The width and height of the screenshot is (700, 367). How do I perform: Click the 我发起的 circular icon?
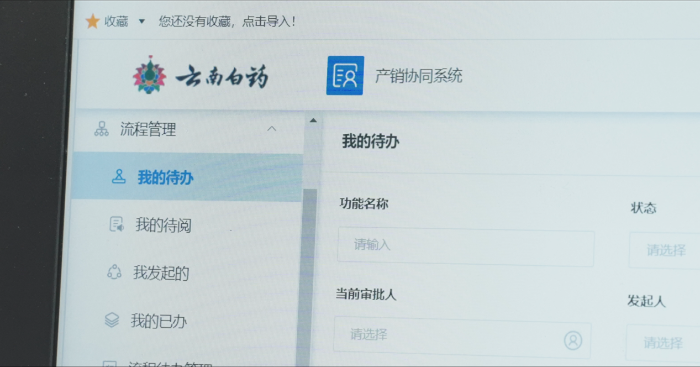(x=114, y=272)
